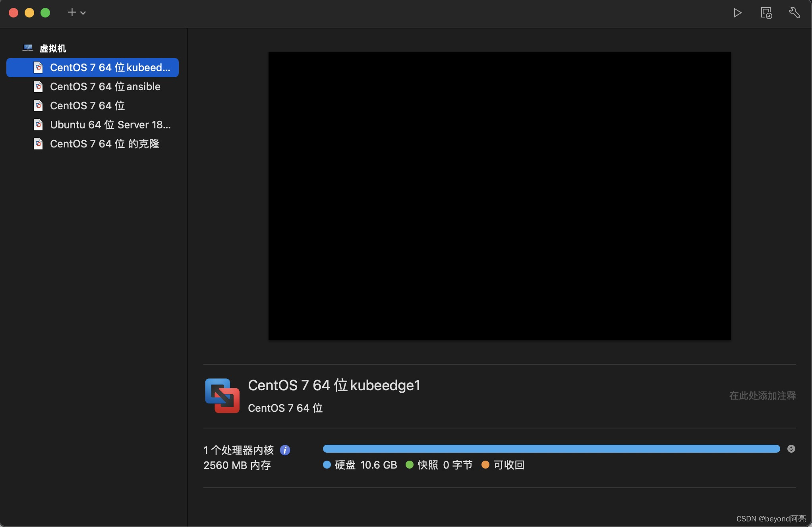812x527 pixels.
Task: Click the processor info icon
Action: [x=285, y=450]
